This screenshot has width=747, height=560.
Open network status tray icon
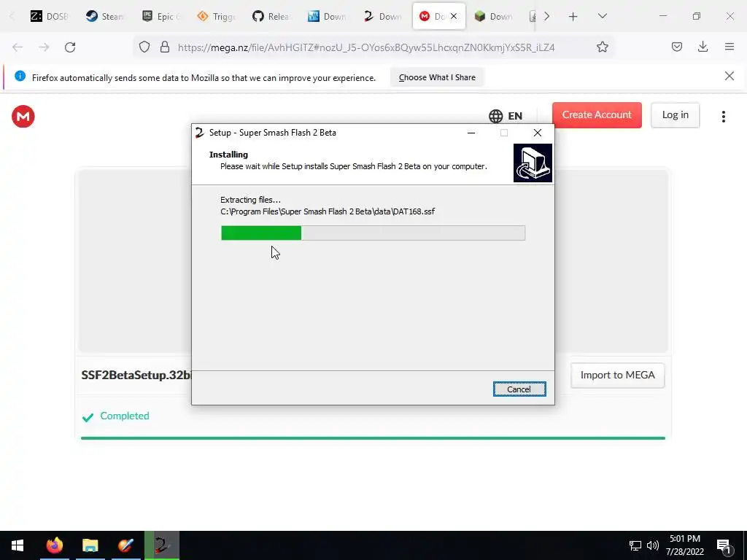(x=635, y=545)
